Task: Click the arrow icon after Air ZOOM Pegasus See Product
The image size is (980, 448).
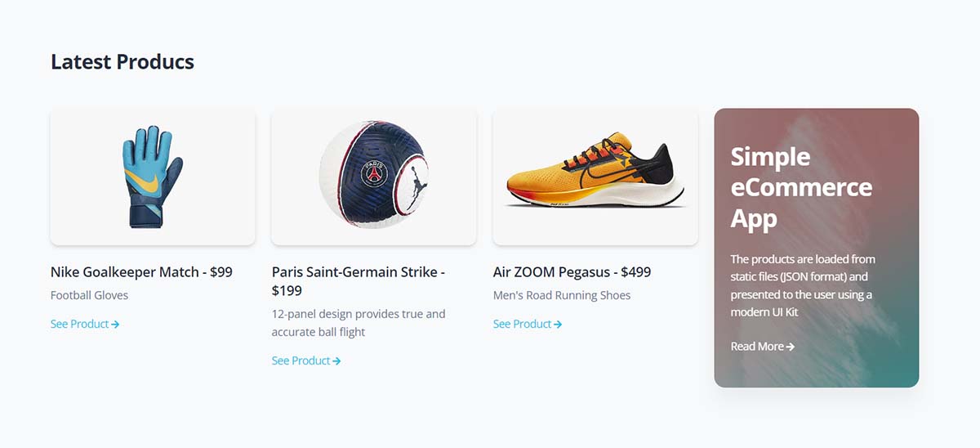Action: tap(558, 325)
